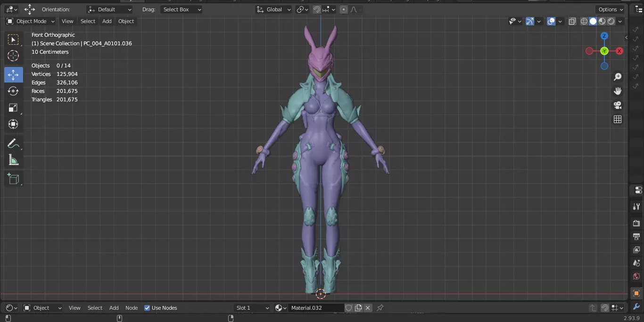Switch to Material Preview shading
Image resolution: width=644 pixels, height=322 pixels.
coord(602,21)
